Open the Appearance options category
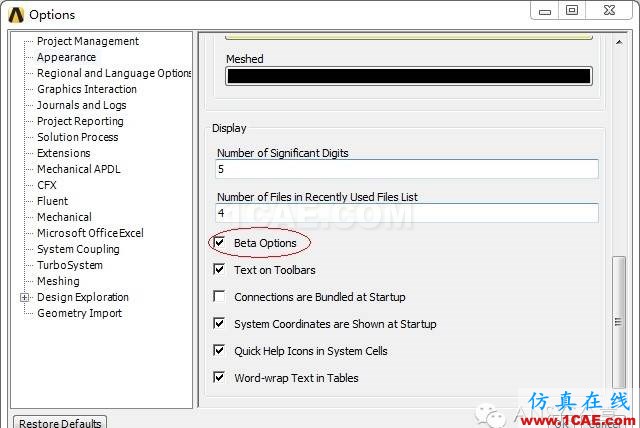640x428 pixels. pos(67,57)
